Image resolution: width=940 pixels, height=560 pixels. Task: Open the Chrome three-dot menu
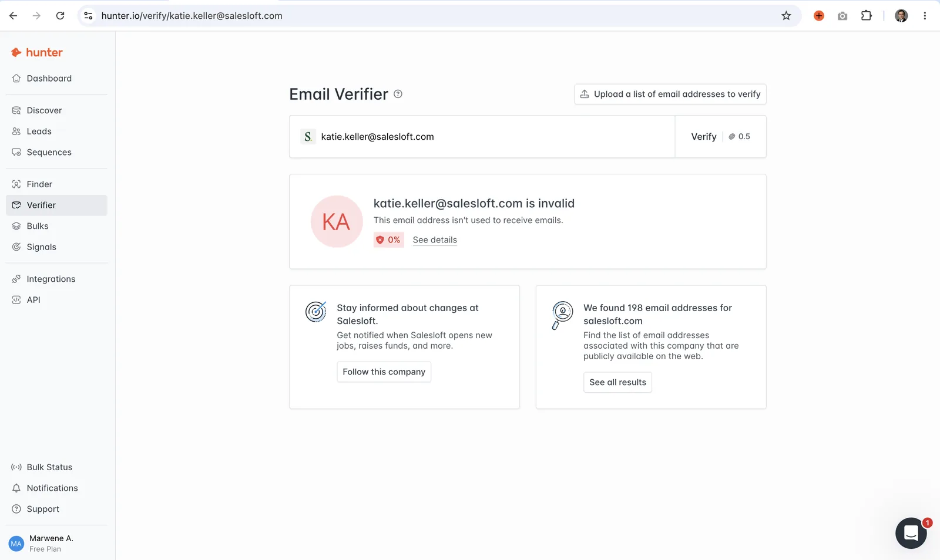coord(925,16)
